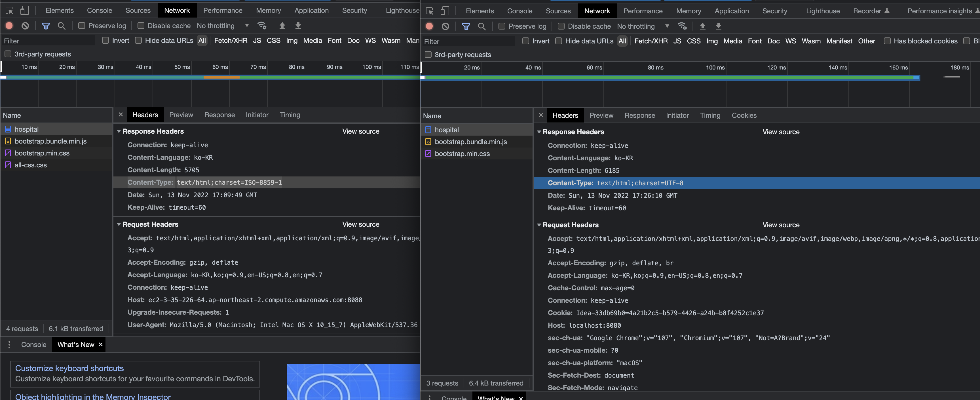
Task: Toggle device toolbar icon in right DevTools
Action: (445, 11)
